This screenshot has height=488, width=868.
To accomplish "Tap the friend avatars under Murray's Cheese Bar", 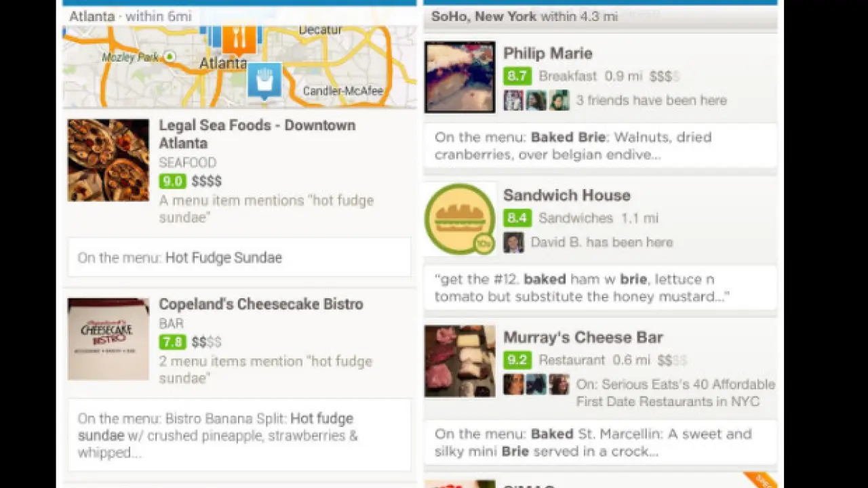I will tap(536, 384).
